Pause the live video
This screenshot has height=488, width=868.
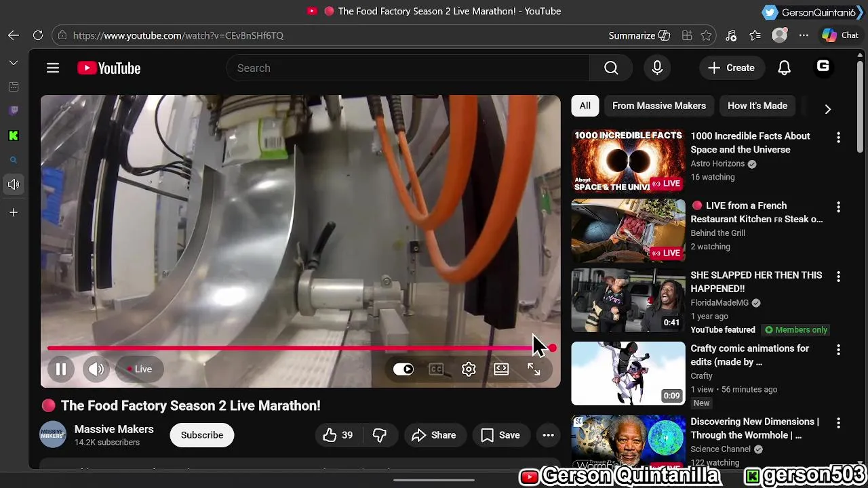(x=60, y=369)
